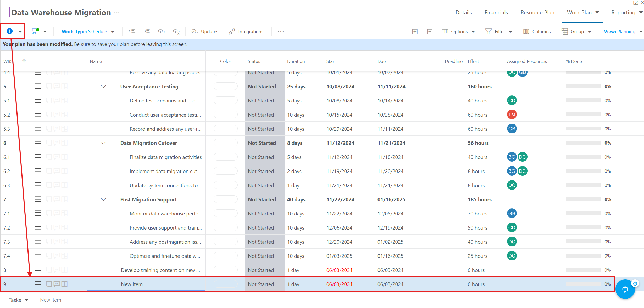644x308 pixels.
Task: Click the details panel icon in row 6.1
Action: [x=64, y=157]
